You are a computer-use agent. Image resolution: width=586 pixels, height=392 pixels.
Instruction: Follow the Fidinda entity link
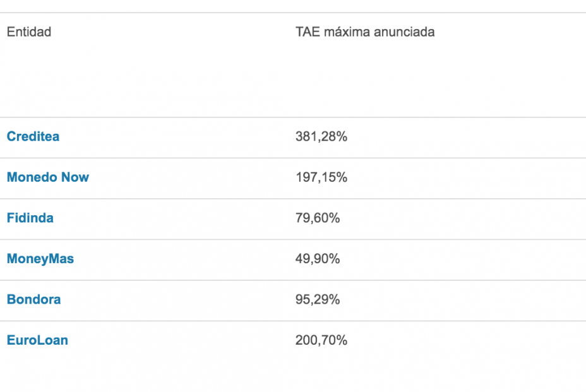coord(30,218)
